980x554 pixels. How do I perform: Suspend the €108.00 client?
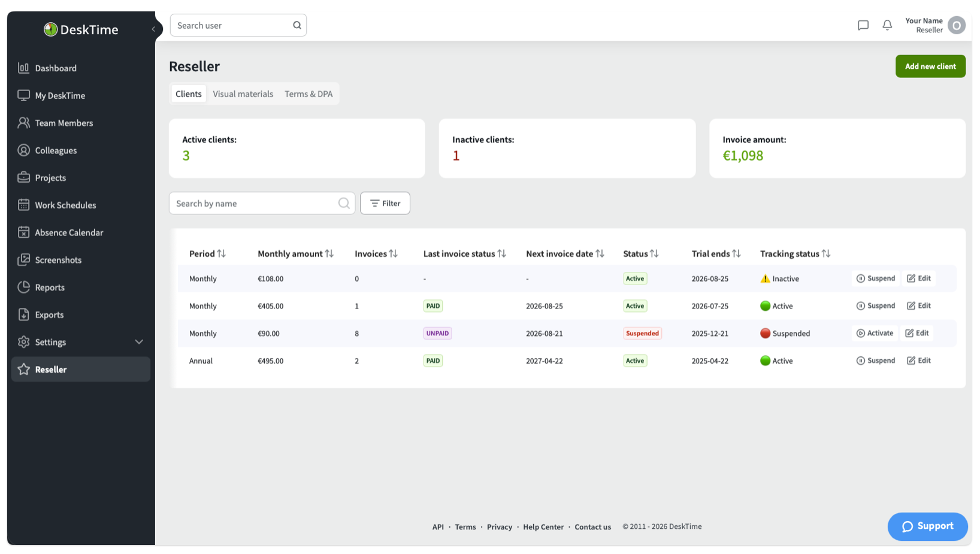[x=875, y=278]
